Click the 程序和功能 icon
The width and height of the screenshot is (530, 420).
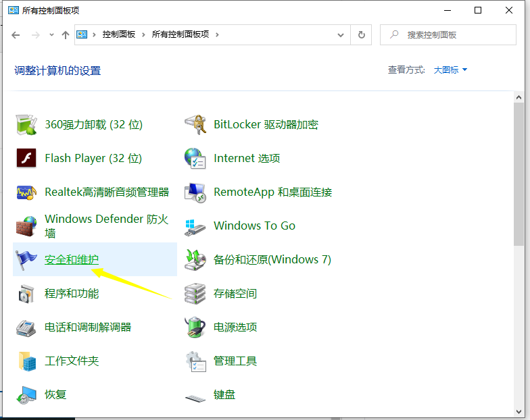point(26,293)
